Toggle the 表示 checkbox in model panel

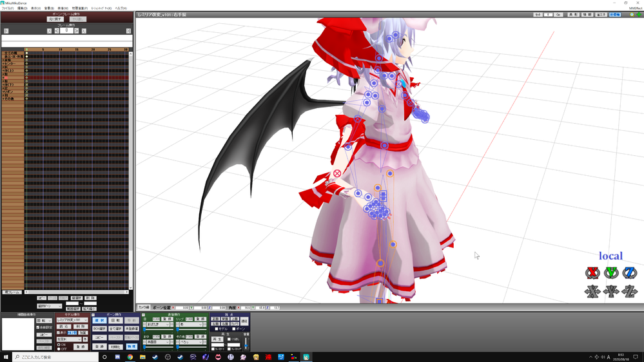click(x=58, y=333)
